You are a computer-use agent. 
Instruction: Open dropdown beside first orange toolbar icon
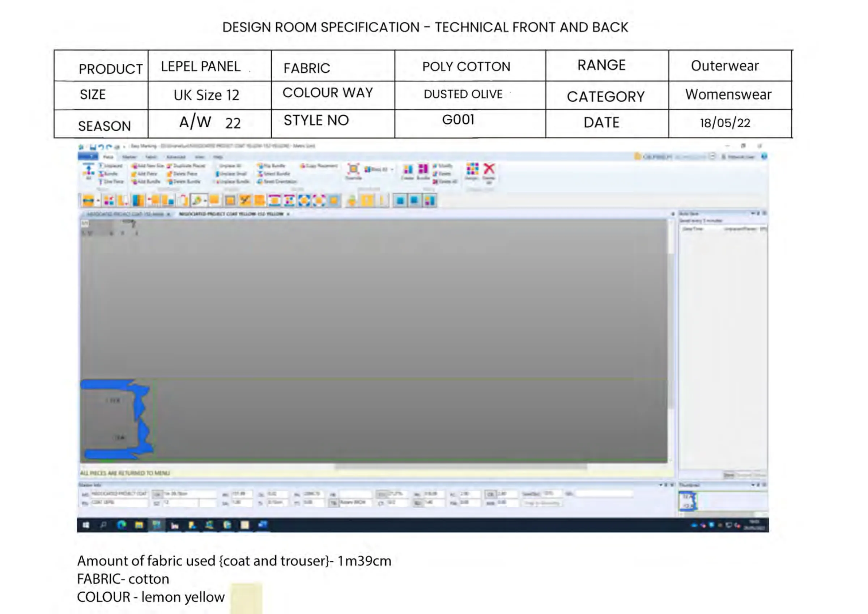98,200
